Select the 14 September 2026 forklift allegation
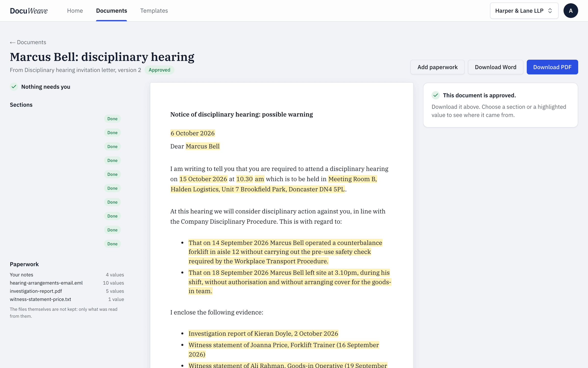Image resolution: width=588 pixels, height=368 pixels. pyautogui.click(x=285, y=252)
